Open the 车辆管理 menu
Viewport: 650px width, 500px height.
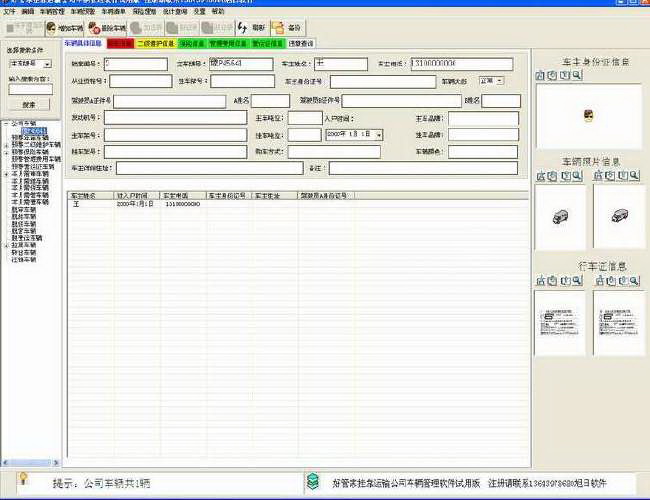tap(52, 12)
